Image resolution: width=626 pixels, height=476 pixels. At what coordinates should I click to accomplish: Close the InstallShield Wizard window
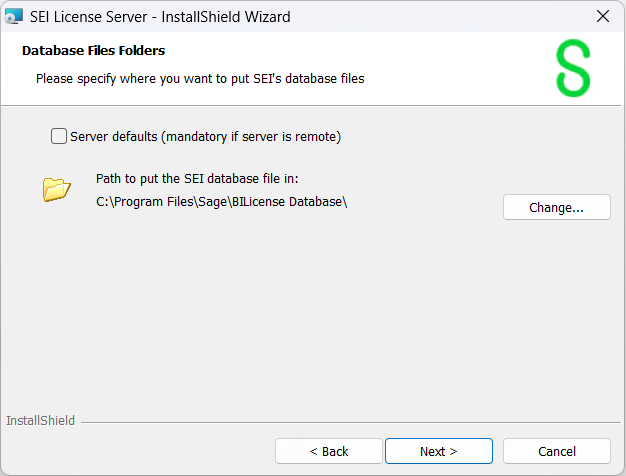tap(602, 16)
